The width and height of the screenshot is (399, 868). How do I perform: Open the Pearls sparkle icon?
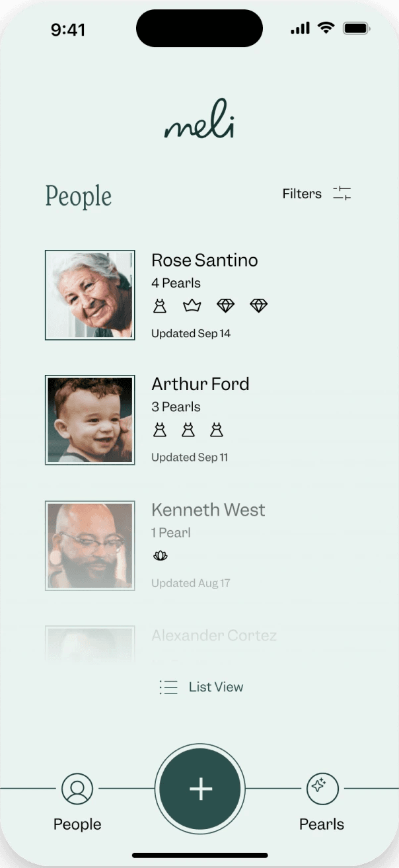(x=322, y=789)
